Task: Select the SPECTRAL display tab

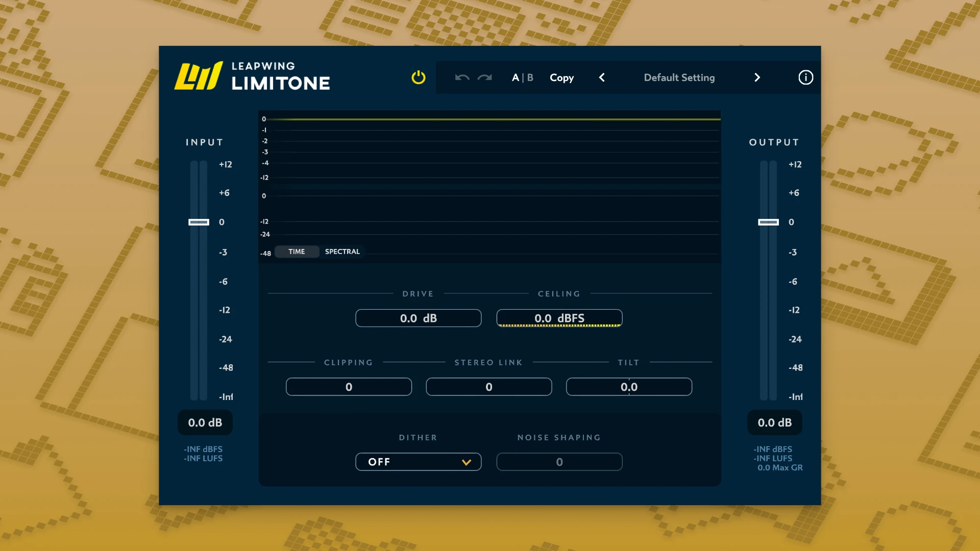Action: [x=342, y=252]
